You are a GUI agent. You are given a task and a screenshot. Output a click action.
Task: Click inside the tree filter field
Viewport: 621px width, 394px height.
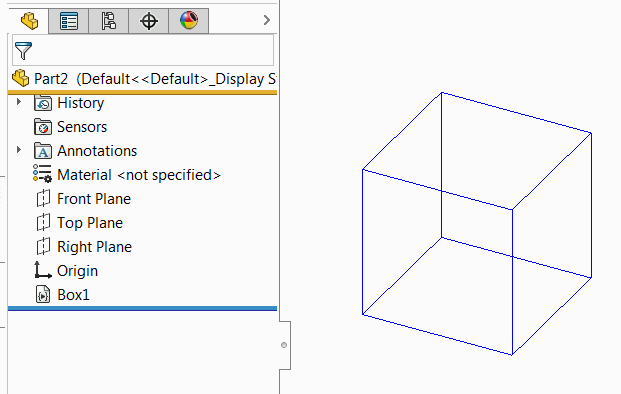click(143, 50)
